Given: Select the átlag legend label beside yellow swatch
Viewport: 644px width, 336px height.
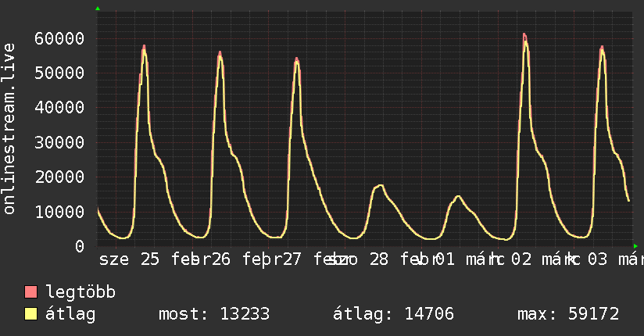Looking at the screenshot, I should (x=70, y=314).
